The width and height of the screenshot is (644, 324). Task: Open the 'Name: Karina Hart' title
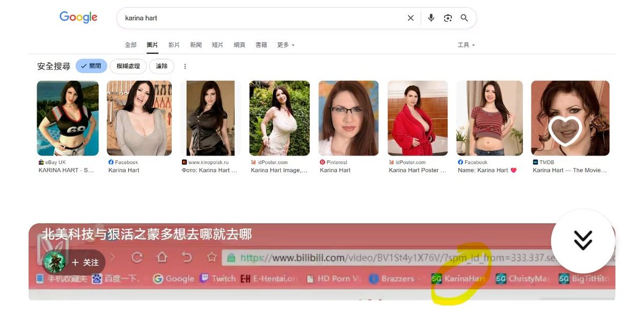(x=487, y=170)
